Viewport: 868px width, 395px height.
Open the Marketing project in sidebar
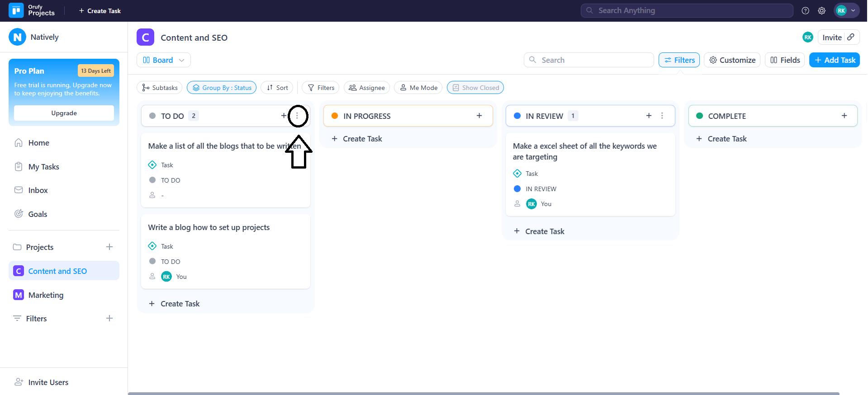46,295
